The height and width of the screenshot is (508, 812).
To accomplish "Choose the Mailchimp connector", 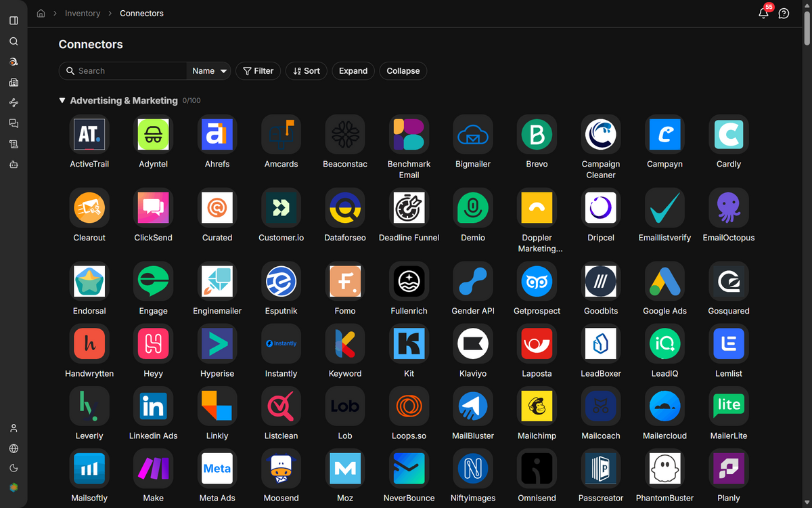I will tap(537, 406).
